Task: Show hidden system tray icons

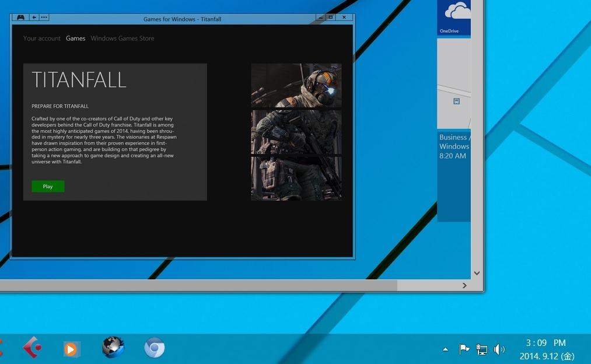Action: coord(446,349)
